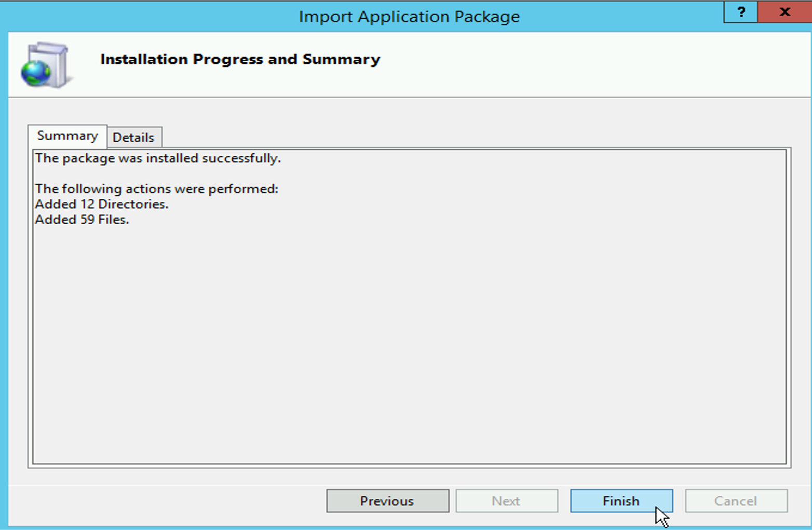
Task: Click "The following actions were performed" text
Action: [156, 189]
